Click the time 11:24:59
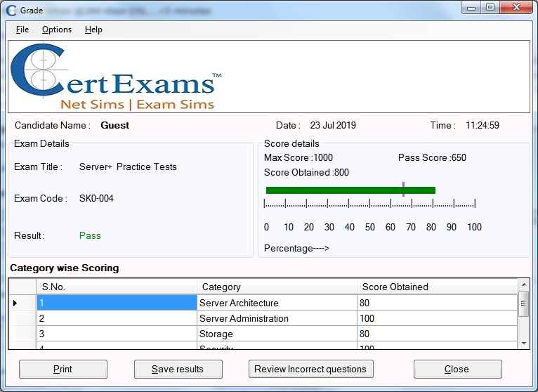Screen dimensions: 538x392 482,125
